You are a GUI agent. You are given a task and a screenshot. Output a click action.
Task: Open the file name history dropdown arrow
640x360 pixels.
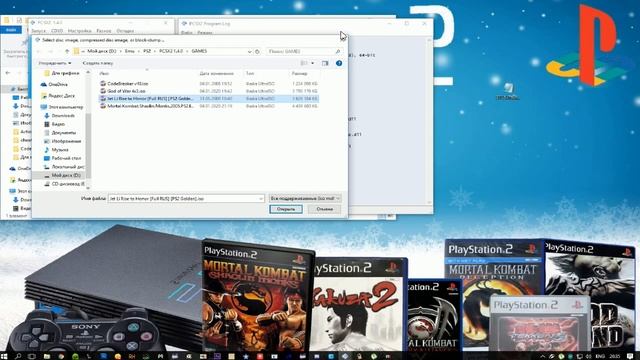pyautogui.click(x=261, y=198)
